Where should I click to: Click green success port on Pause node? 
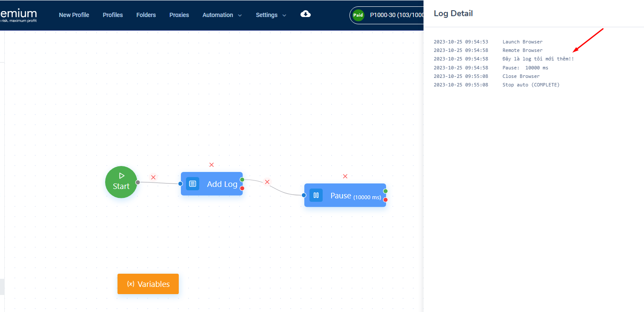point(386,191)
